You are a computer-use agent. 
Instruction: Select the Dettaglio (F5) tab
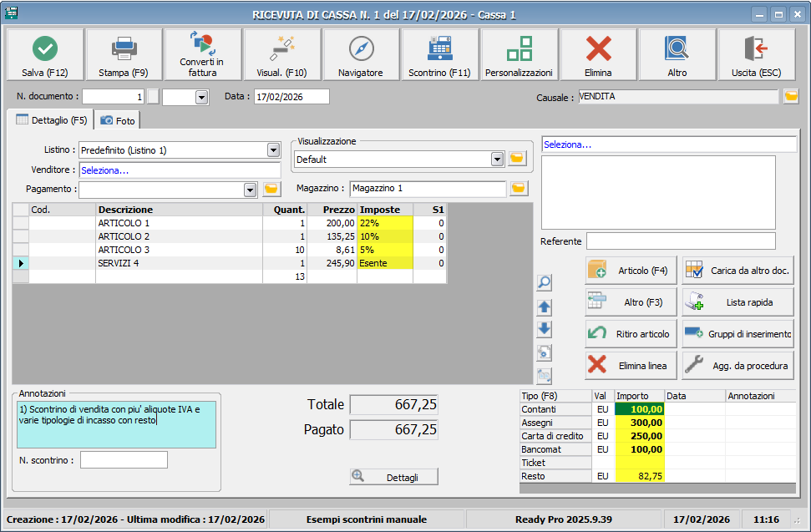pos(51,120)
